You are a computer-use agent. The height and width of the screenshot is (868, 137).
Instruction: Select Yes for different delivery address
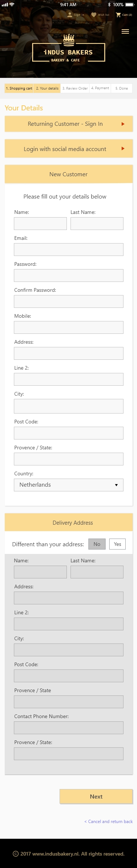(x=118, y=544)
